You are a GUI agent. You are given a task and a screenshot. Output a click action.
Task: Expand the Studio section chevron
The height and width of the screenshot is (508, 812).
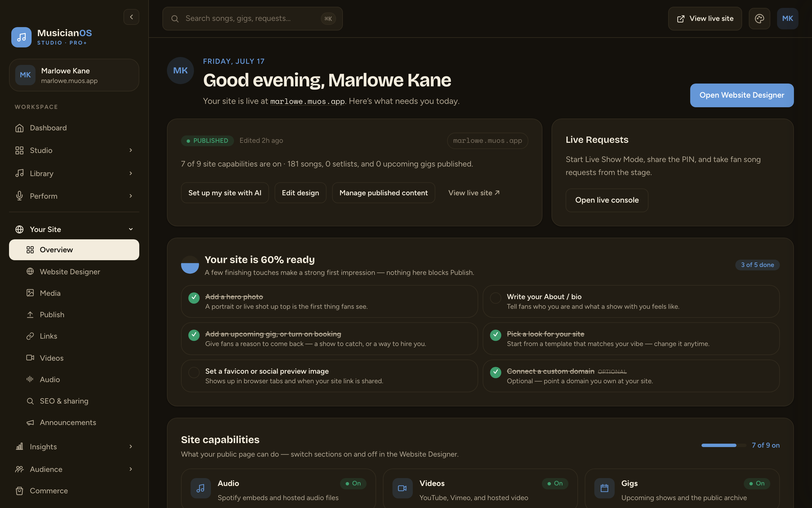pos(131,150)
